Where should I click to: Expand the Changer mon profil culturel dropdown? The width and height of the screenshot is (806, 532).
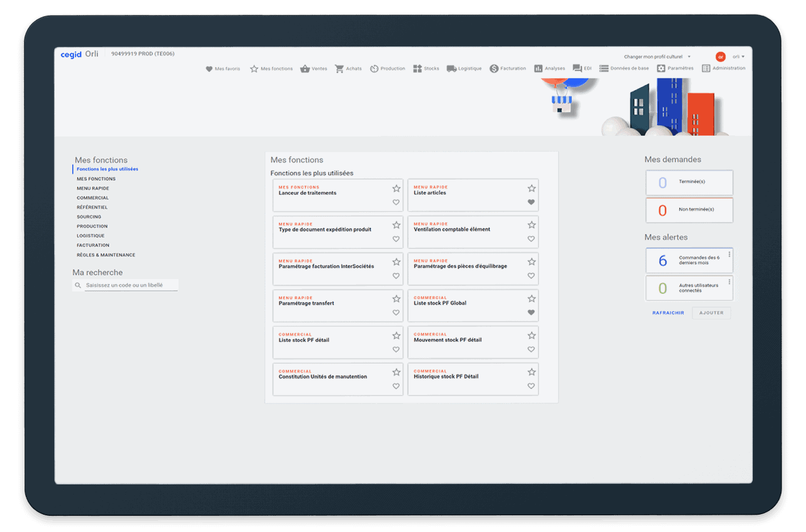coord(689,57)
